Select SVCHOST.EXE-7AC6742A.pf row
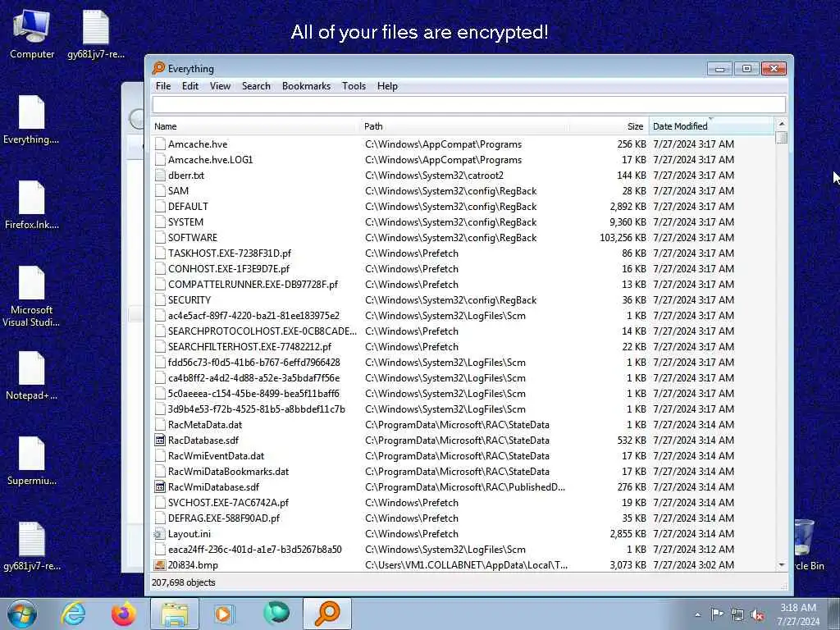This screenshot has width=840, height=630. [x=463, y=503]
